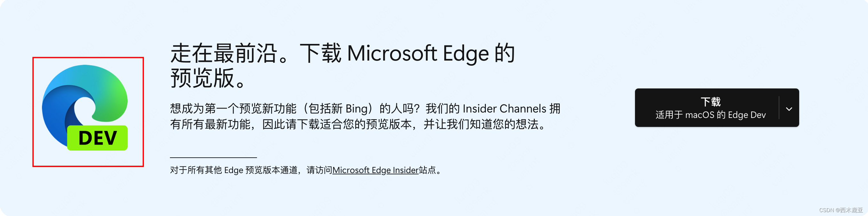Viewport: 868px width, 216px height.
Task: Click the 下载 download button label
Action: [710, 102]
